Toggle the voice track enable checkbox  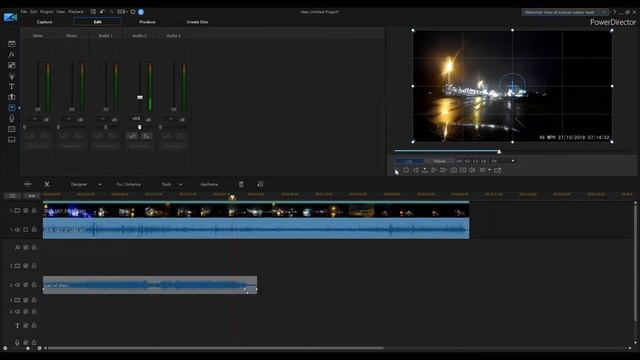pos(26,342)
